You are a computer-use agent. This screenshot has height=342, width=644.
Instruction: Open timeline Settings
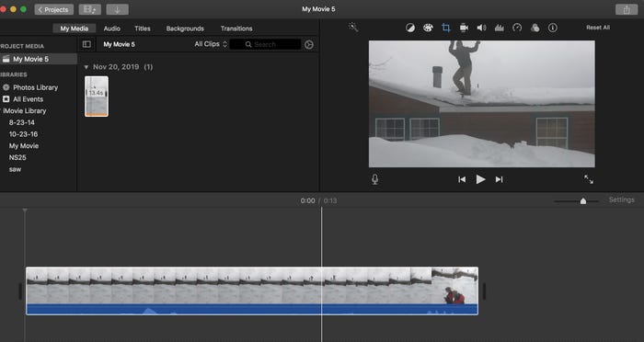[x=621, y=199]
